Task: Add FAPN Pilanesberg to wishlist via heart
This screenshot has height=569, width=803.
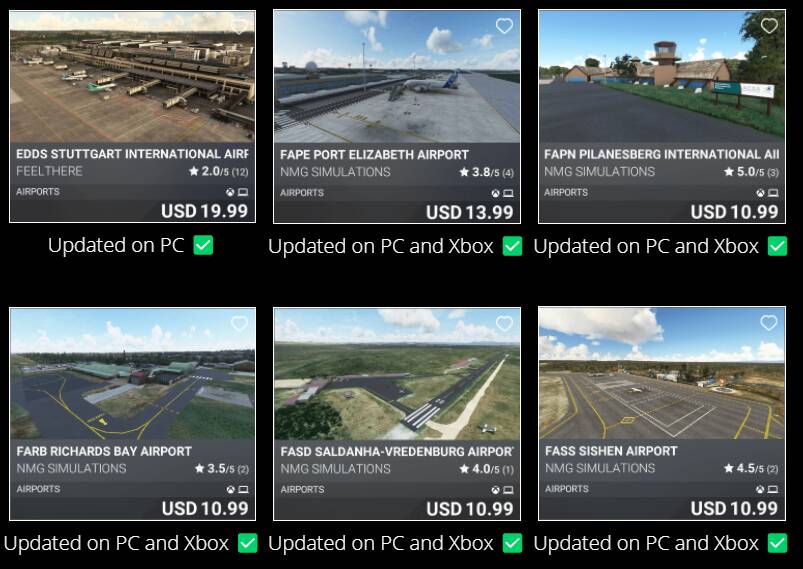Action: pos(769,25)
